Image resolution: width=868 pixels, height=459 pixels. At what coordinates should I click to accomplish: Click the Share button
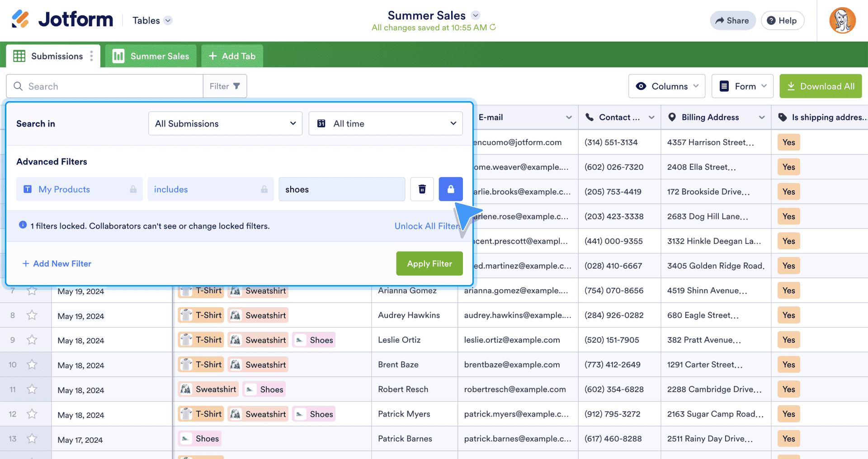coord(732,21)
